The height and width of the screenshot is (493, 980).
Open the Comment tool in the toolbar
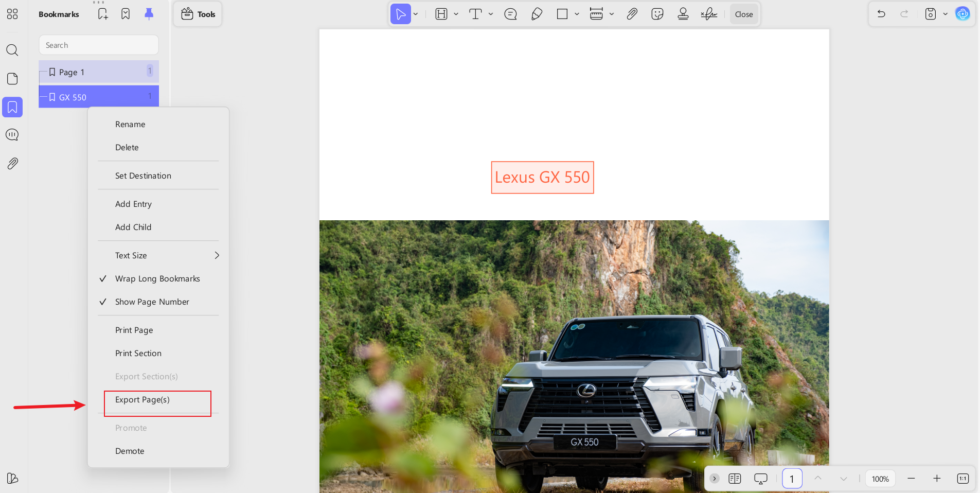510,14
